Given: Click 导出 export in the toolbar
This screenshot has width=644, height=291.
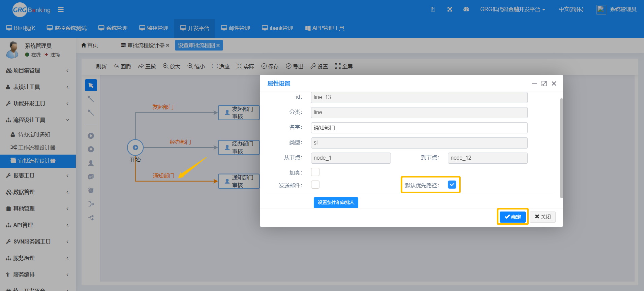Looking at the screenshot, I should (x=295, y=66).
